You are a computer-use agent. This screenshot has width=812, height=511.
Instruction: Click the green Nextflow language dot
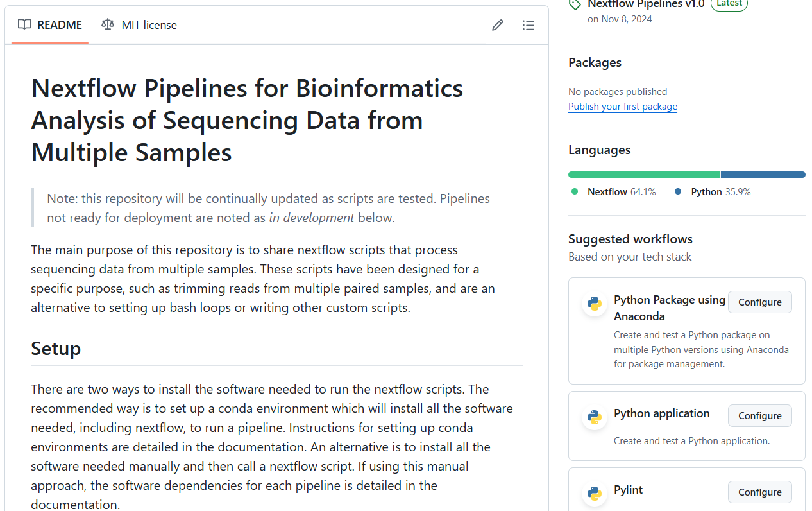click(575, 191)
